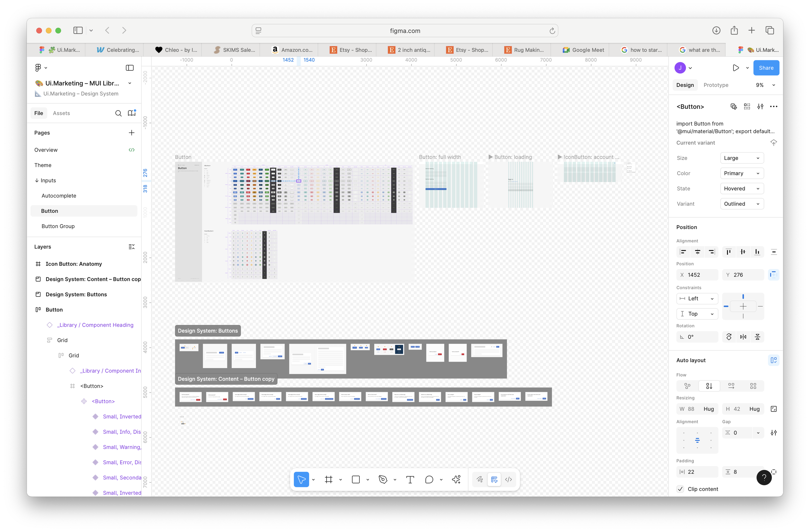Click the search icon in File panel

coord(118,113)
